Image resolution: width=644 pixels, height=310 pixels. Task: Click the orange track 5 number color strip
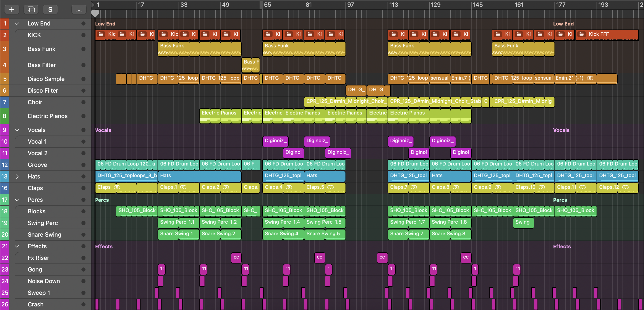click(4, 79)
